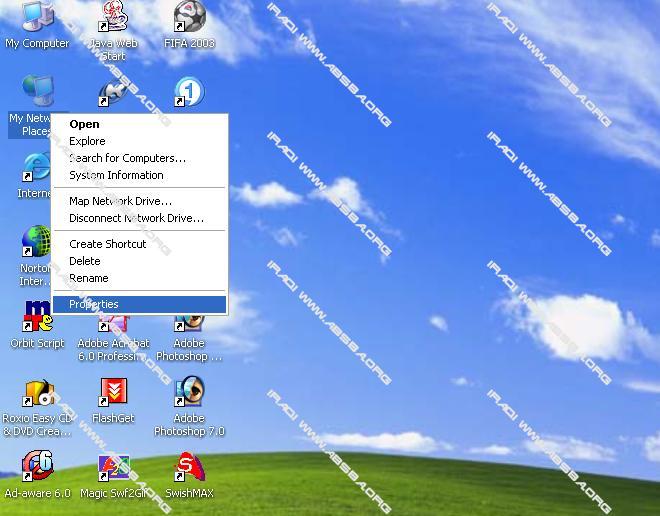This screenshot has width=660, height=516.
Task: Choose Rename in the context menu
Action: [139, 278]
